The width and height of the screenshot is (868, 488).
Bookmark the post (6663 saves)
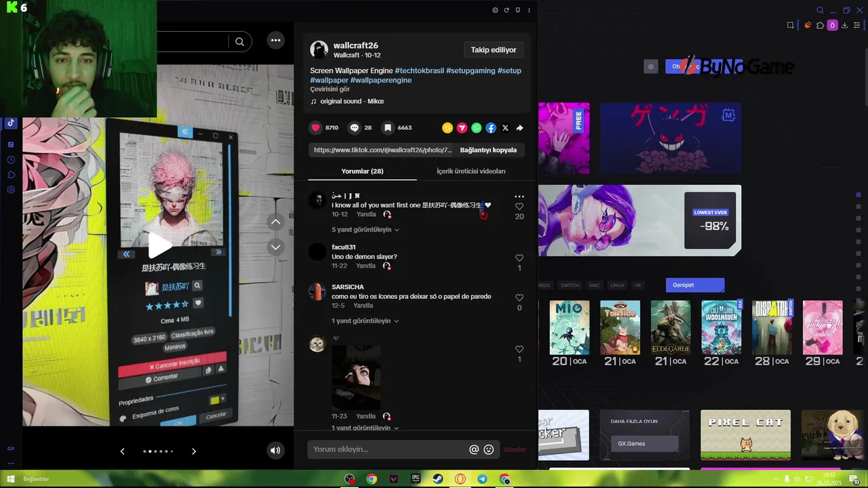[387, 127]
